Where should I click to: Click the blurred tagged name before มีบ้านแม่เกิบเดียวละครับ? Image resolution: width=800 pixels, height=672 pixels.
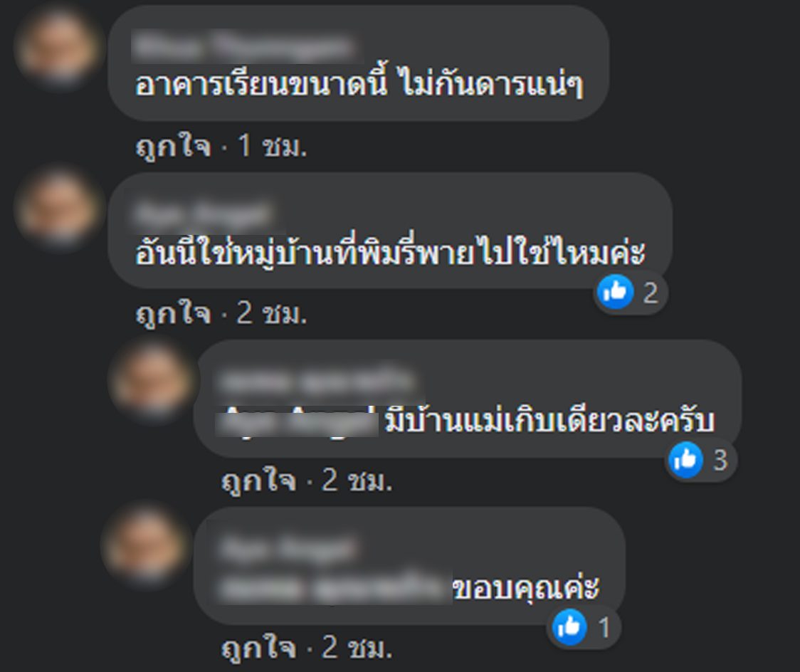(x=296, y=421)
